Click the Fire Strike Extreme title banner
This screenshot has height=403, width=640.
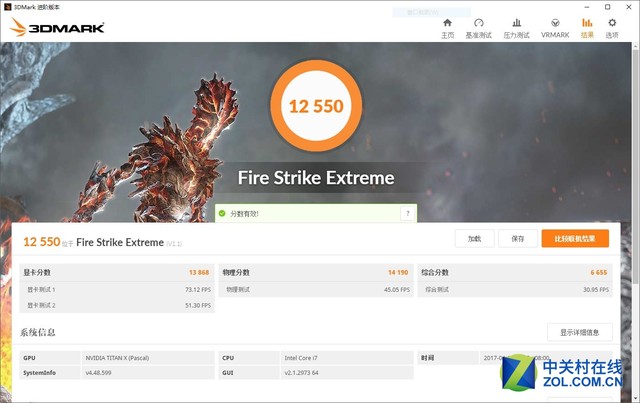(316, 178)
